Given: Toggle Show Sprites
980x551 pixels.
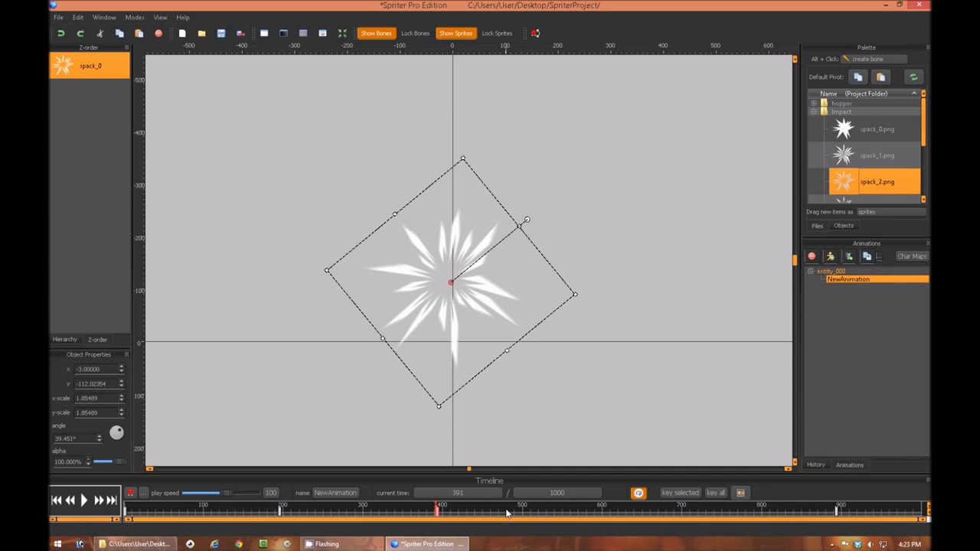Looking at the screenshot, I should [456, 33].
